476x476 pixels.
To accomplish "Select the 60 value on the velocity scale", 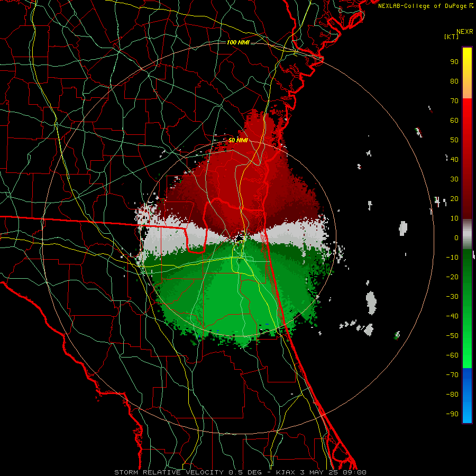I will click(454, 120).
